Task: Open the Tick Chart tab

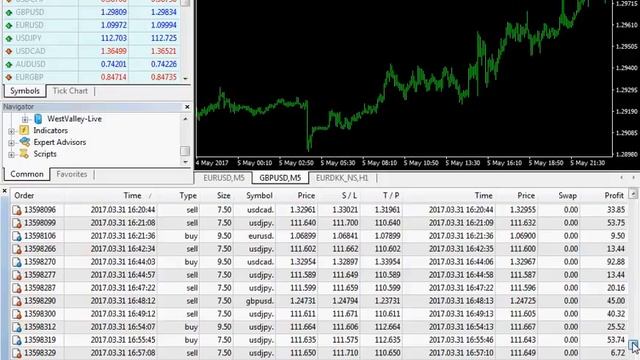Action: point(70,91)
